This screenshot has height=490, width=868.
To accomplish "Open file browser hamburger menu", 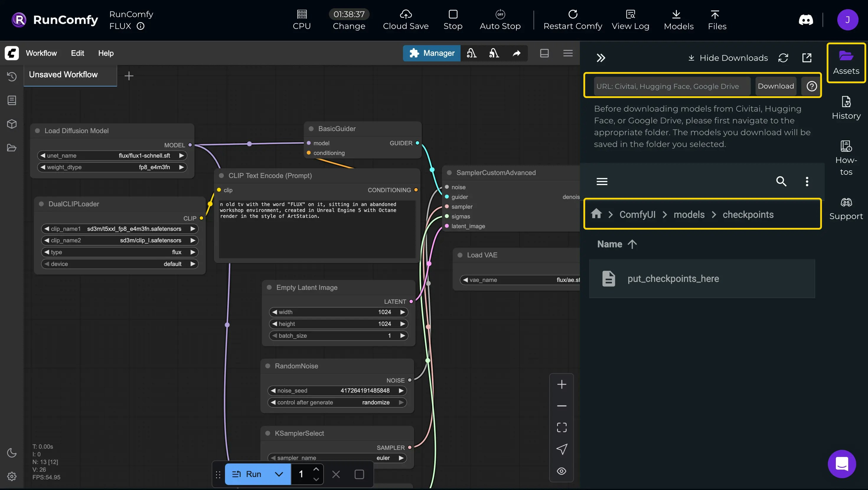I will click(602, 182).
